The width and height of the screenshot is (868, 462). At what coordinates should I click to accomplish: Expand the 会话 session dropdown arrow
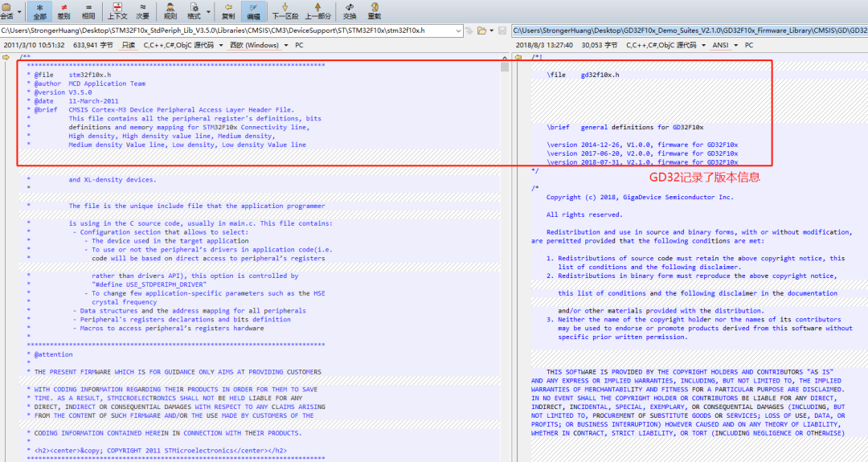click(19, 11)
